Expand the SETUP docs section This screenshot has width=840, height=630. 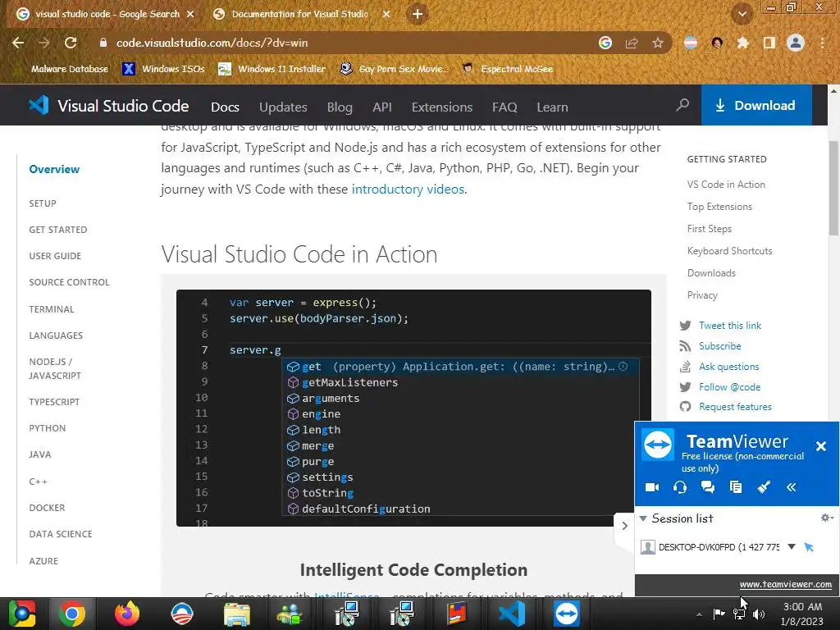[43, 203]
